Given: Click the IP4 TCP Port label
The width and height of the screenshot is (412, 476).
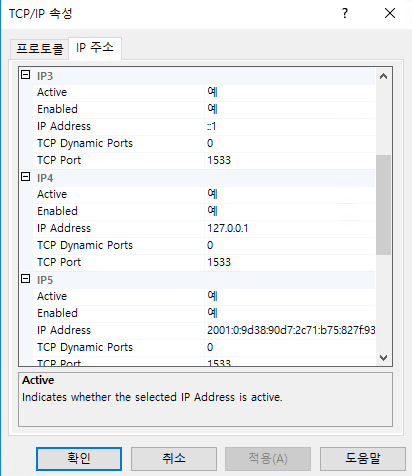Looking at the screenshot, I should coord(59,262).
